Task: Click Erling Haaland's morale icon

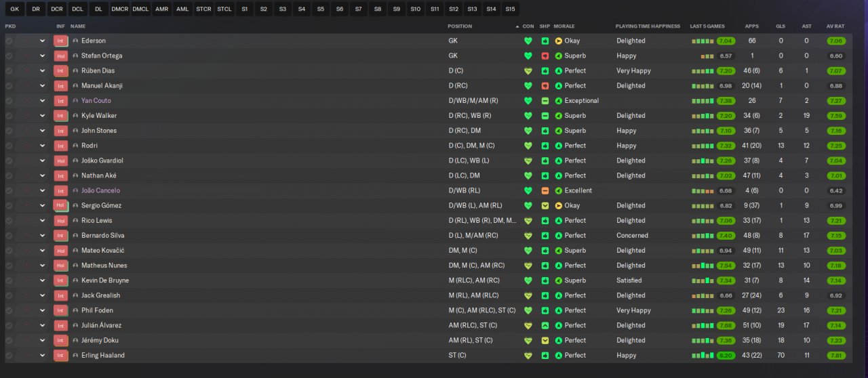Action: (559, 355)
